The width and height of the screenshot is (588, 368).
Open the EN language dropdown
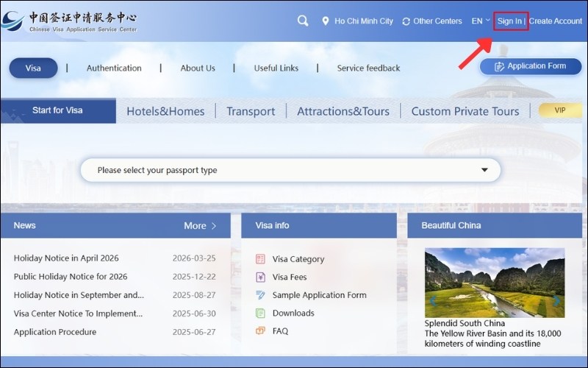481,21
